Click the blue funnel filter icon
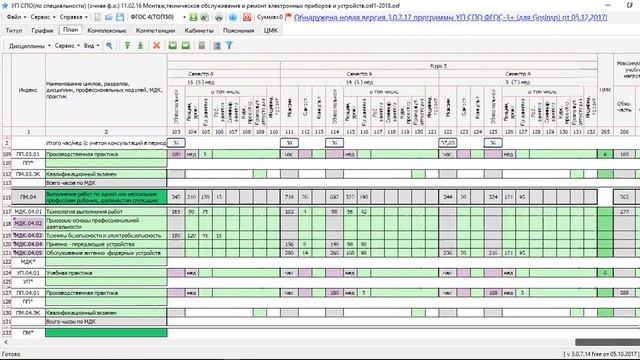The image size is (640, 360). [x=229, y=46]
